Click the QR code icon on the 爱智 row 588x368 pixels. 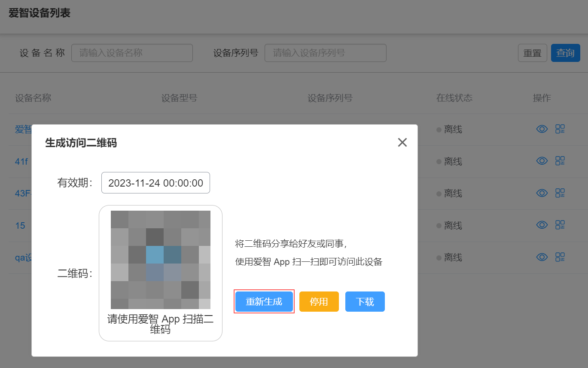[560, 129]
